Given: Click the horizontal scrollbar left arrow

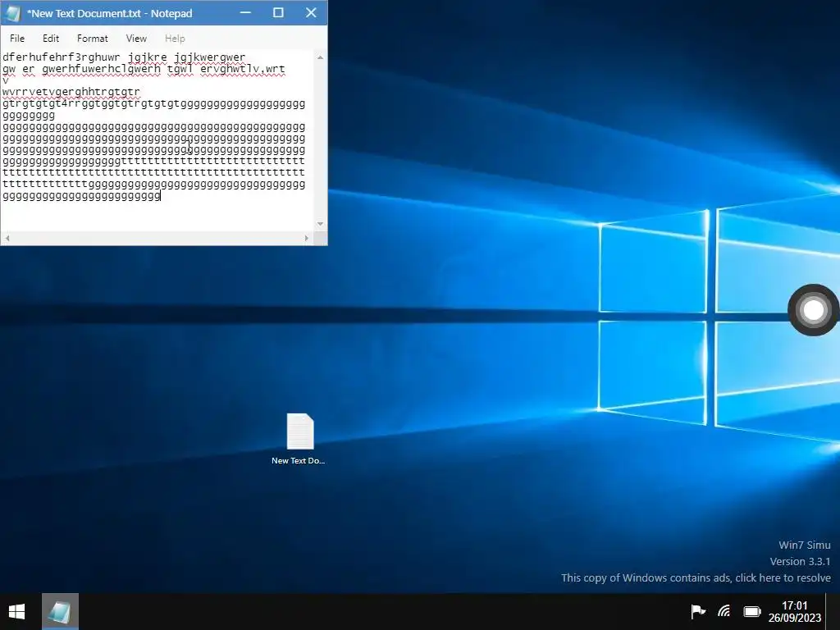Looking at the screenshot, I should (x=7, y=238).
